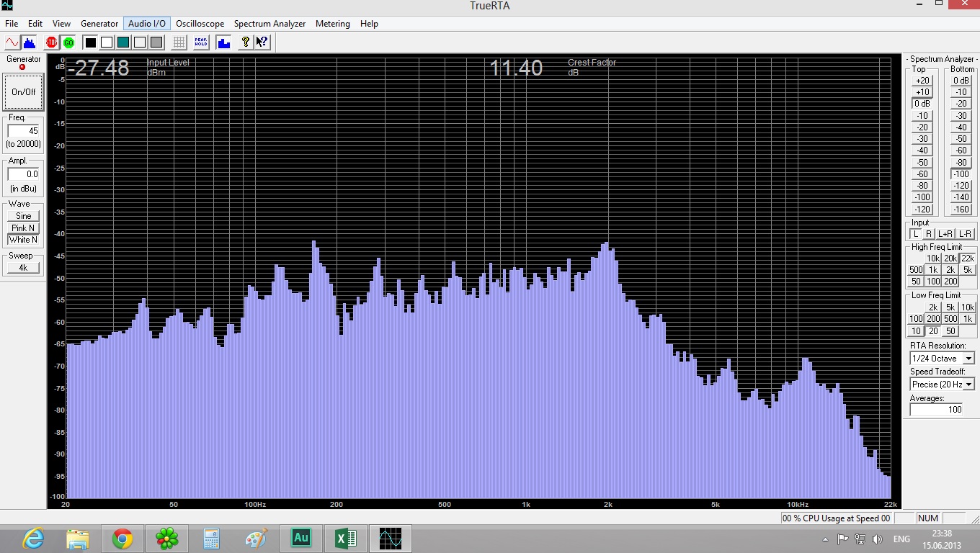Open Paint from the taskbar

point(257,538)
